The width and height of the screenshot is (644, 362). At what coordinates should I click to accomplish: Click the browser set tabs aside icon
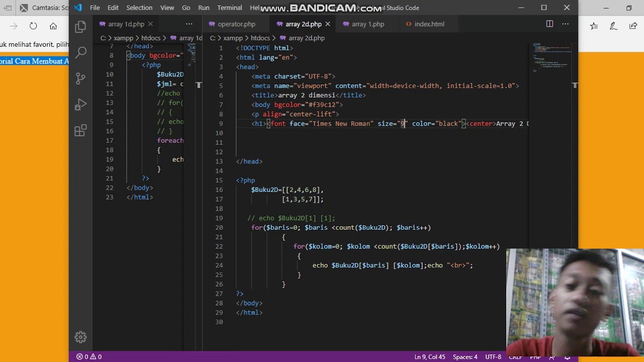8,8
